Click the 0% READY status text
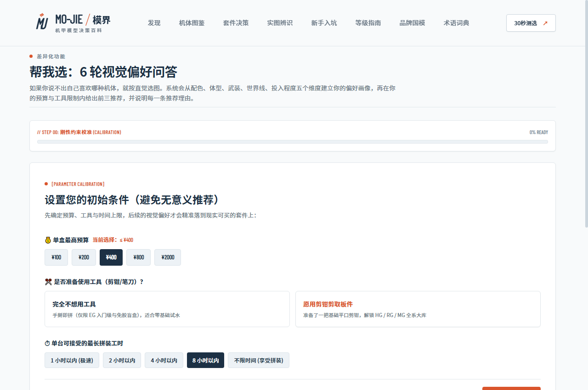The width and height of the screenshot is (588, 390). [539, 132]
